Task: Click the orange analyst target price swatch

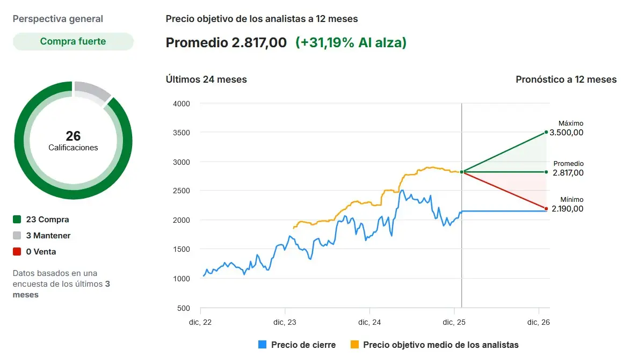Action: pos(354,345)
